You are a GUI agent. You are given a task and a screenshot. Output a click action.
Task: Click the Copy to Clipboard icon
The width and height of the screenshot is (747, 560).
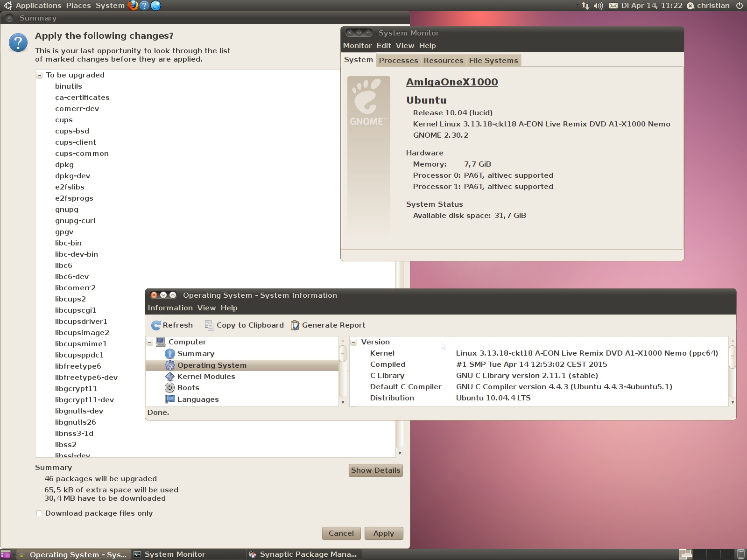click(210, 325)
